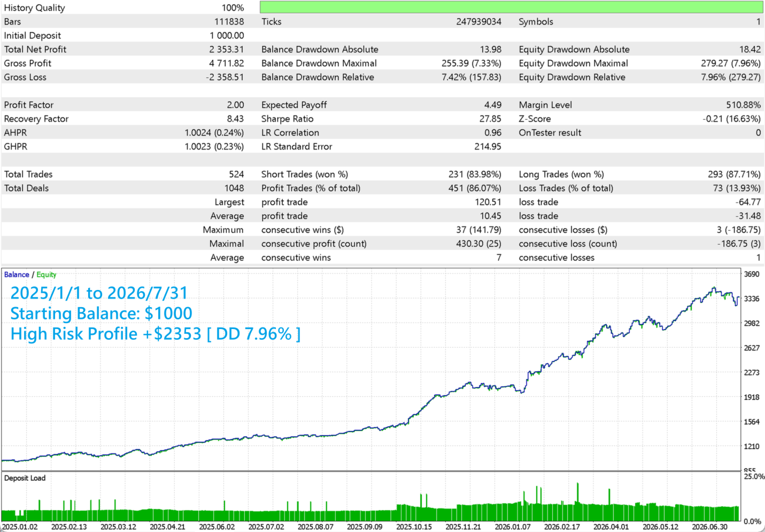
Task: Select LR Correlation value 0.96
Action: click(493, 133)
